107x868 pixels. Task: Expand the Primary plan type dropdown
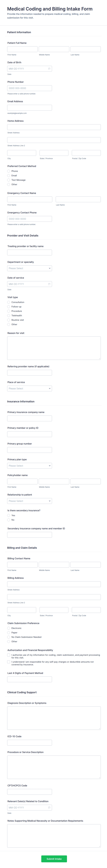(x=30, y=466)
